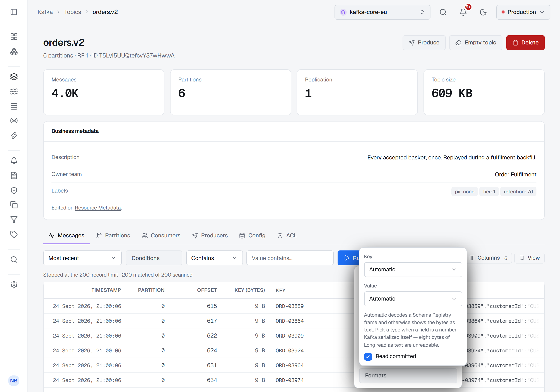The height and width of the screenshot is (392, 560).
Task: Switch to the Partitions tab
Action: tap(113, 235)
